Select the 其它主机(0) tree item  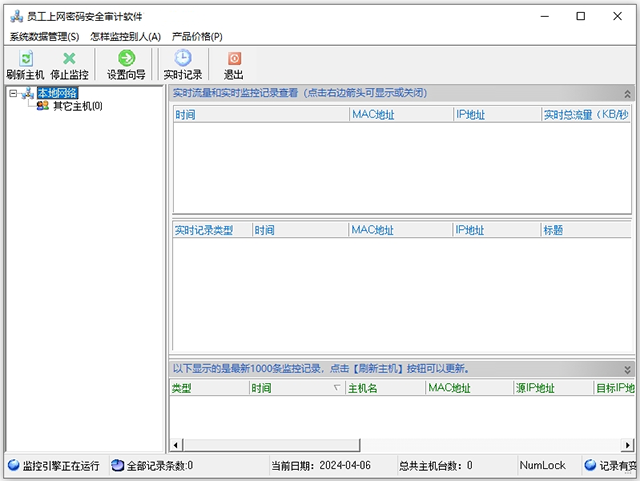click(x=78, y=106)
